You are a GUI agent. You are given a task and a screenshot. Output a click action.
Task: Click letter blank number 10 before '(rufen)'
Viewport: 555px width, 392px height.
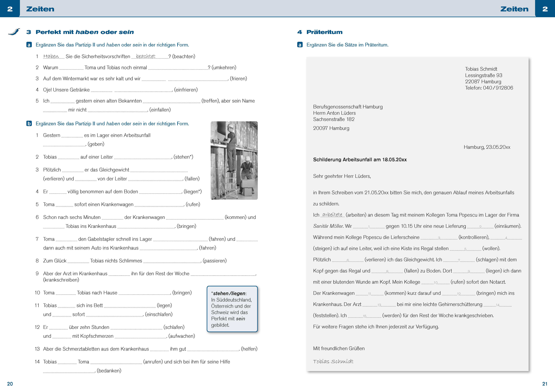(435, 282)
